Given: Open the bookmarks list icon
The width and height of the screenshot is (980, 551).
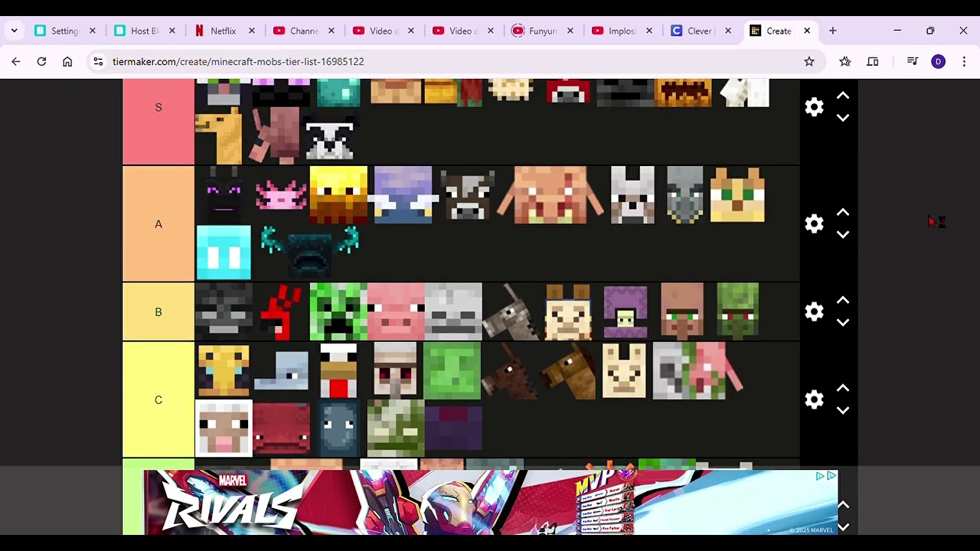Looking at the screenshot, I should click(844, 61).
